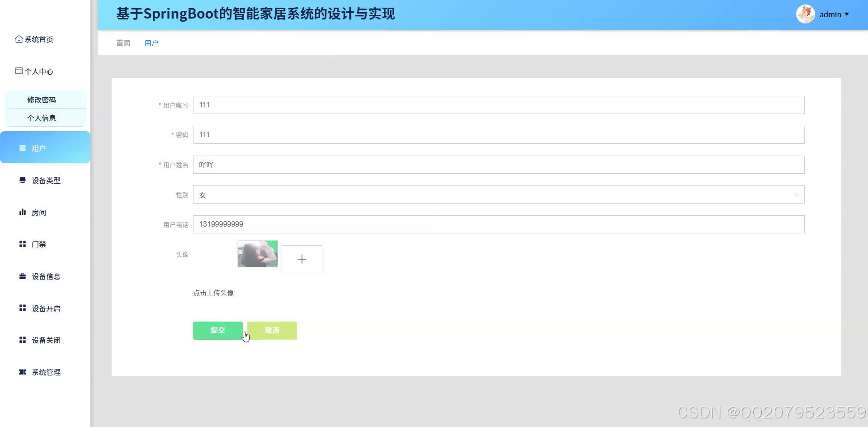Switch to the 首页 breadcrumb tab

click(123, 43)
